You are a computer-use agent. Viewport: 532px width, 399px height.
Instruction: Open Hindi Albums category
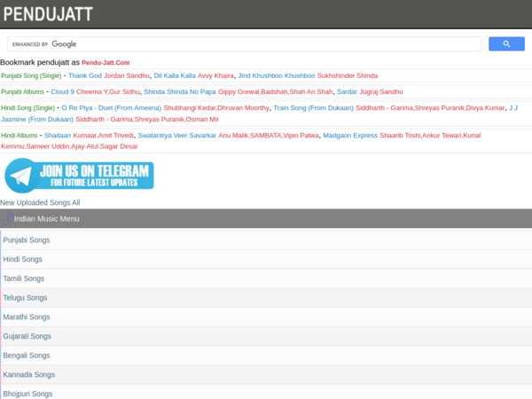coord(19,136)
